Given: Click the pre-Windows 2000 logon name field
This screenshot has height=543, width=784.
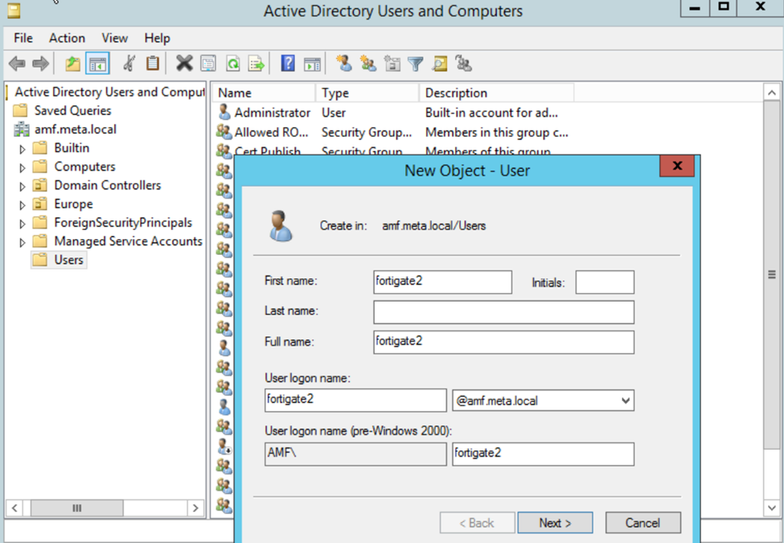Looking at the screenshot, I should [543, 454].
